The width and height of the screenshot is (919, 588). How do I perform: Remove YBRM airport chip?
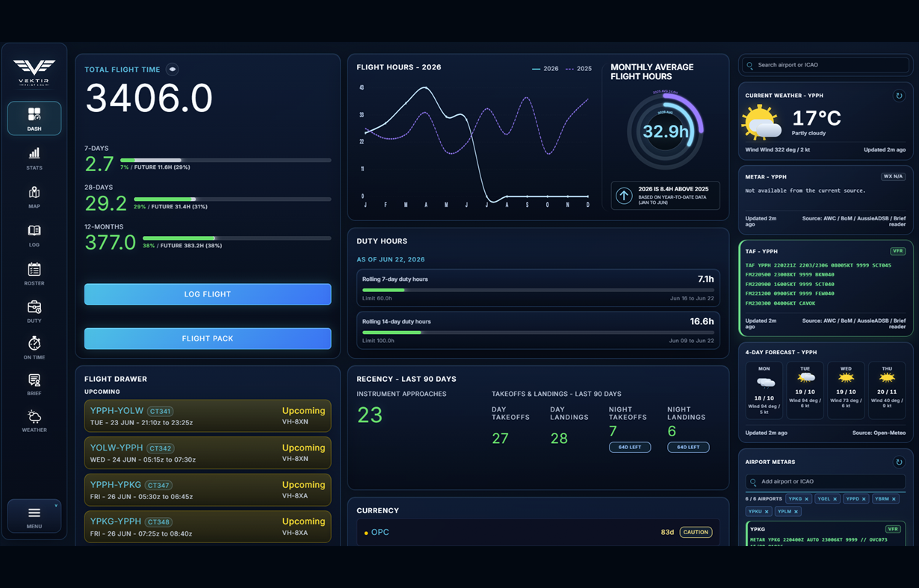point(894,499)
